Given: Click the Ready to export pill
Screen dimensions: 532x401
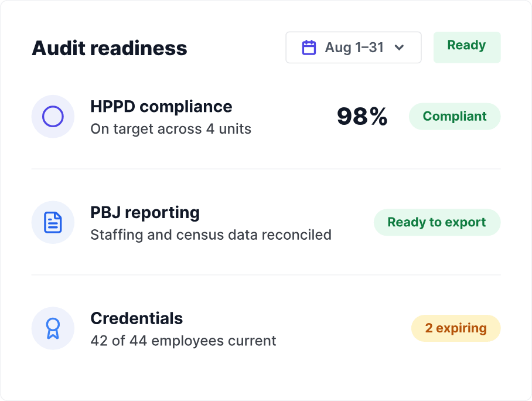Looking at the screenshot, I should click(437, 222).
